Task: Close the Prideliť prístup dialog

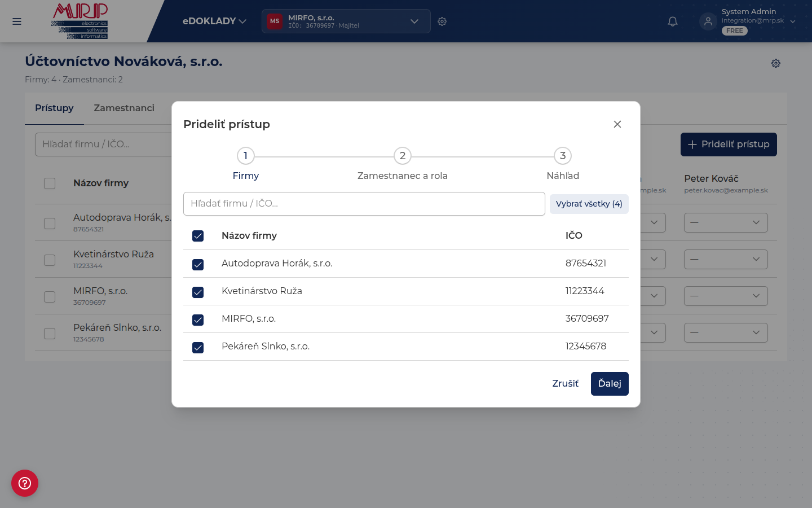Action: pos(617,124)
